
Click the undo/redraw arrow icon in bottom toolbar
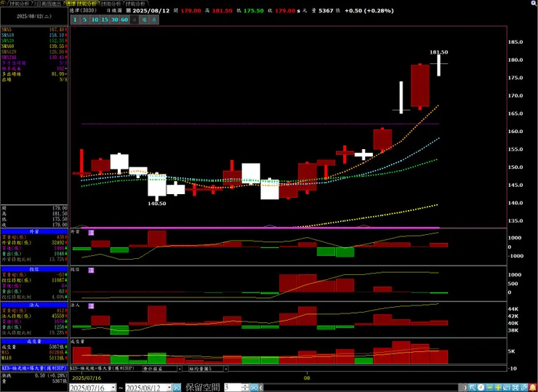point(507,388)
